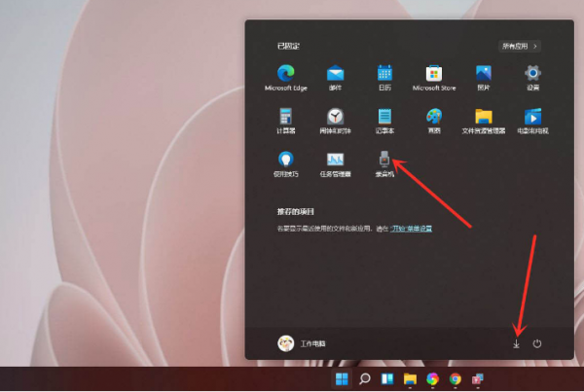The width and height of the screenshot is (584, 392).
Task: Open 设置 Settings gear icon
Action: 532,78
